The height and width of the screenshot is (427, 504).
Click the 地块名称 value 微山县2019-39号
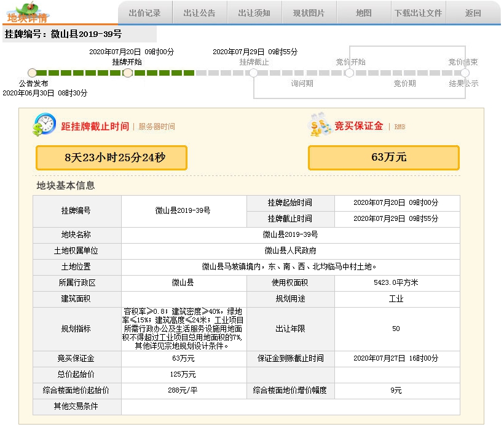tap(290, 234)
